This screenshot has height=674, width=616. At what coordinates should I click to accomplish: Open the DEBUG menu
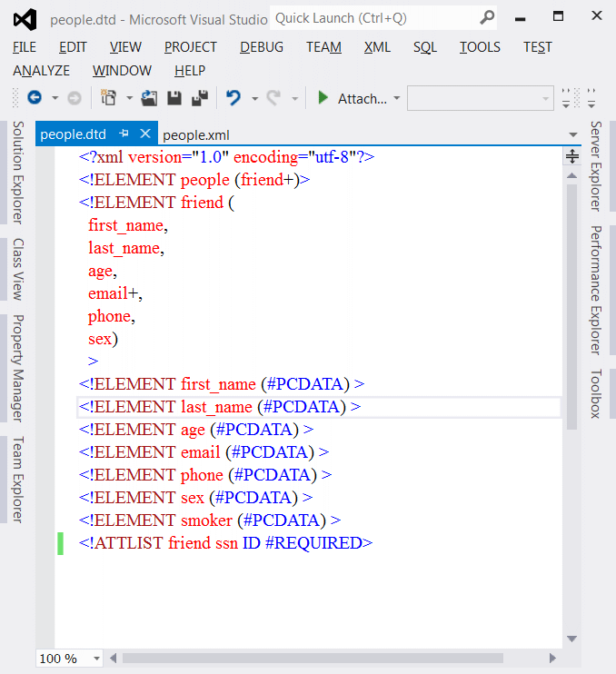click(x=262, y=47)
